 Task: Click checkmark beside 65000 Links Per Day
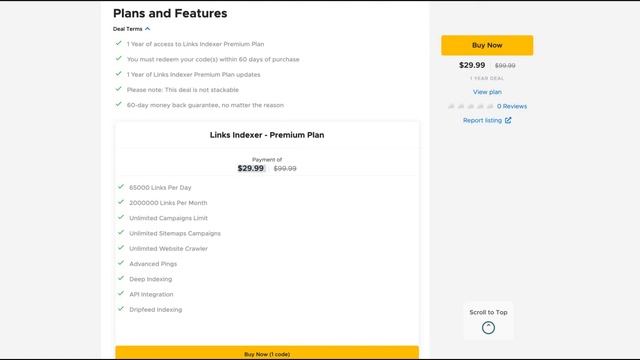click(x=121, y=187)
